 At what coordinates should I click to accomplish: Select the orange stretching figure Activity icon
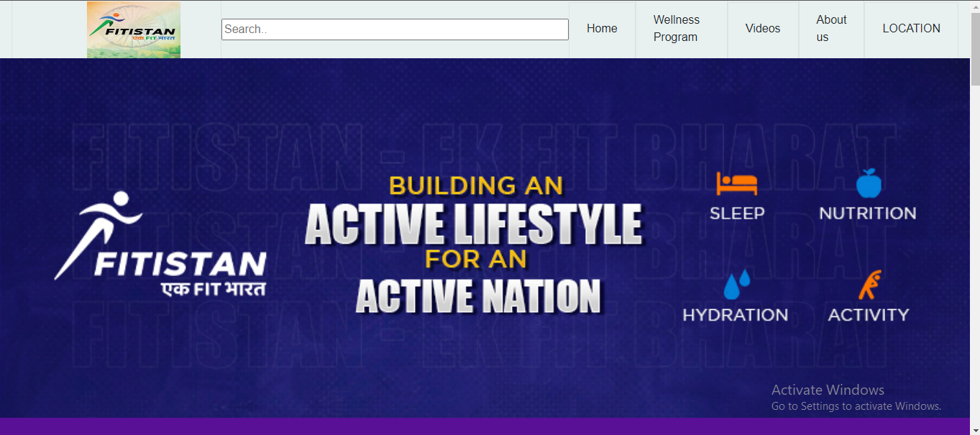point(869,285)
